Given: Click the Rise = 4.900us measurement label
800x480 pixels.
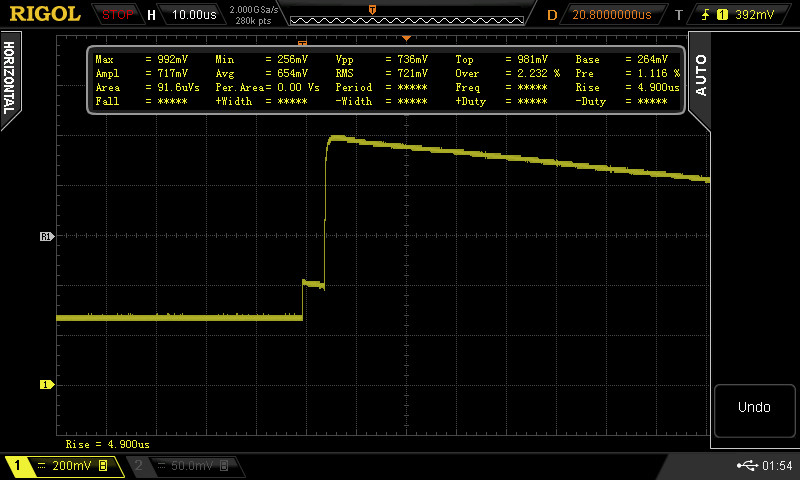Looking at the screenshot, I should click(107, 443).
